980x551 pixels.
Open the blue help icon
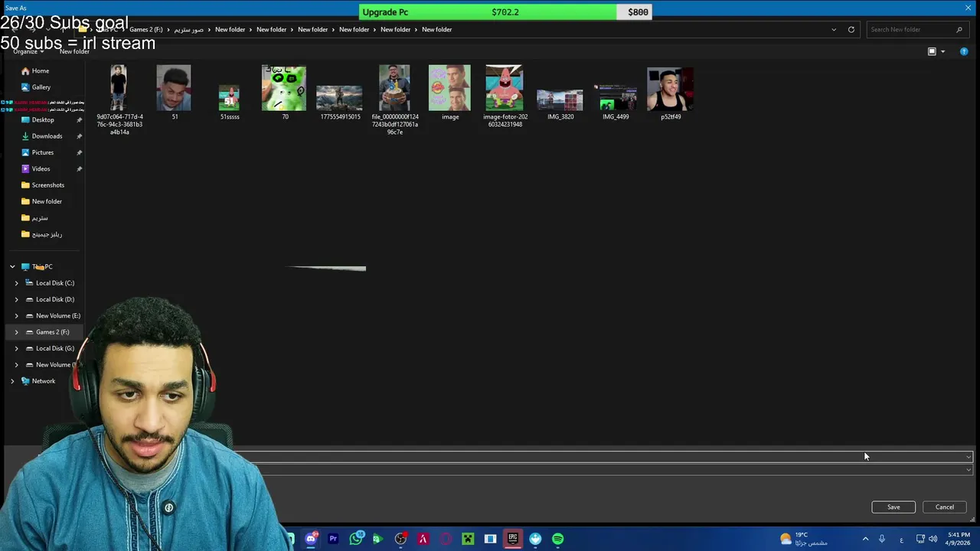pos(964,51)
